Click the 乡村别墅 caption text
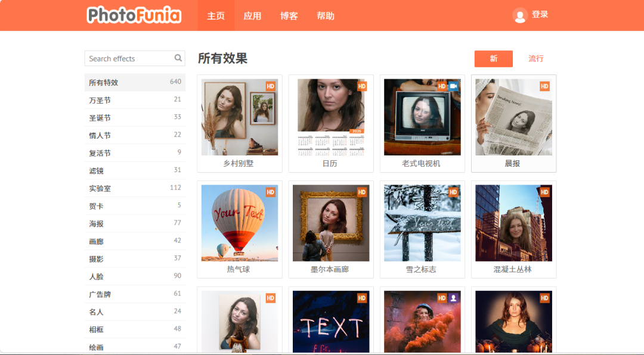644x355 pixels. pos(238,163)
